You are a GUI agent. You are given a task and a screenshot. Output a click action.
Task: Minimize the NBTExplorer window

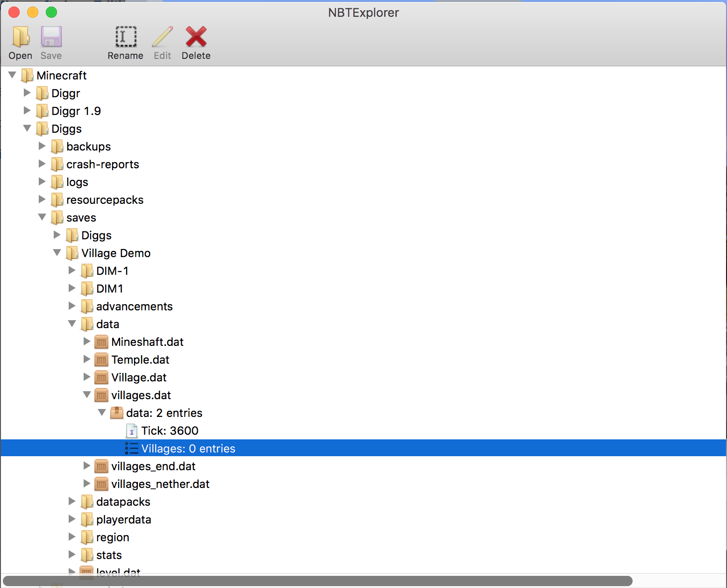(x=33, y=12)
